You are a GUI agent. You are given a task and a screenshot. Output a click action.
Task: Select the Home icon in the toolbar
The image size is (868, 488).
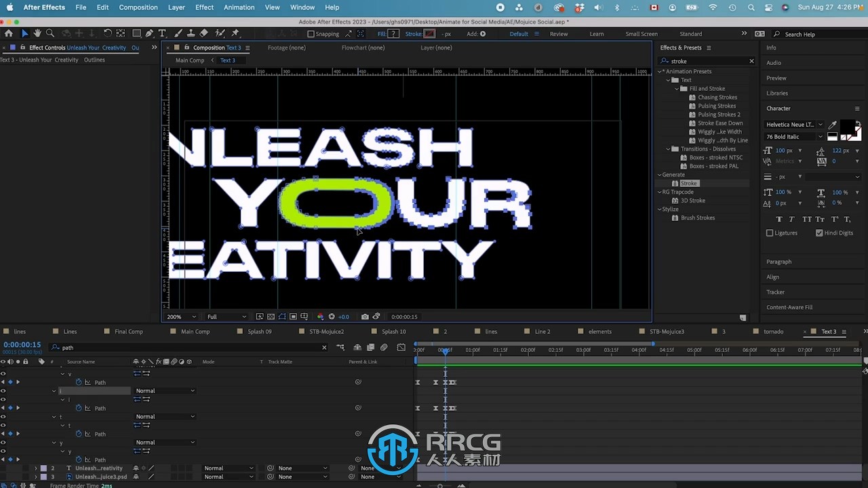click(8, 33)
